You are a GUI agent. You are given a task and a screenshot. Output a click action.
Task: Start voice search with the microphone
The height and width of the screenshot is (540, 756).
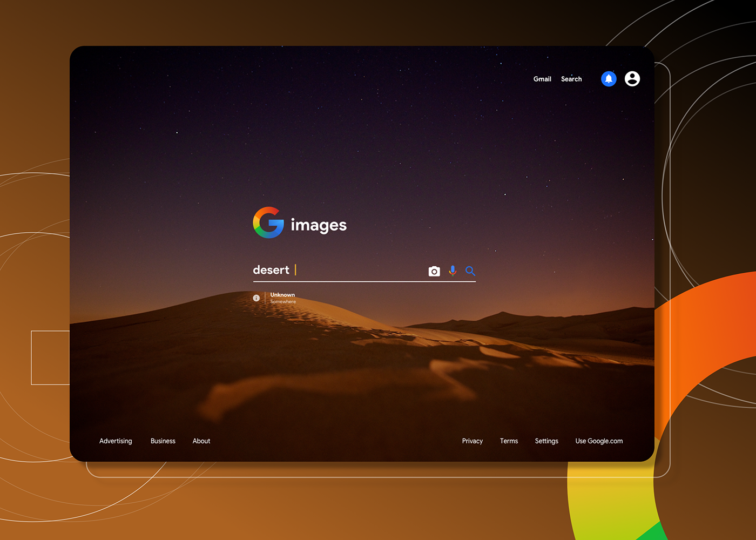(453, 271)
